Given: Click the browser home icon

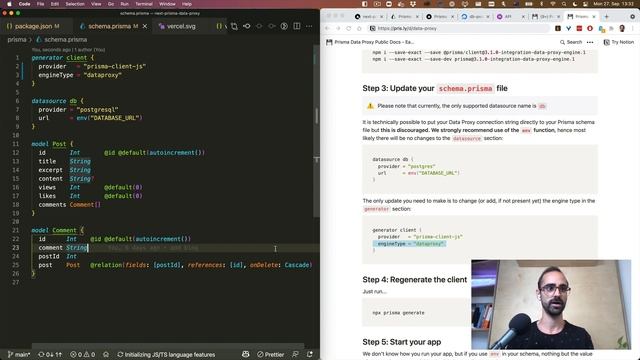Looking at the screenshot, I should coord(359,29).
